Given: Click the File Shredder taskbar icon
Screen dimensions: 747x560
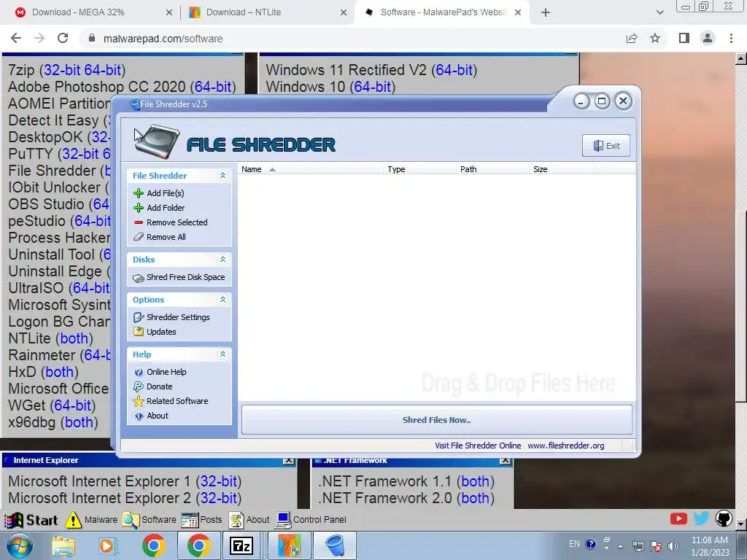Looking at the screenshot, I should pyautogui.click(x=336, y=546).
